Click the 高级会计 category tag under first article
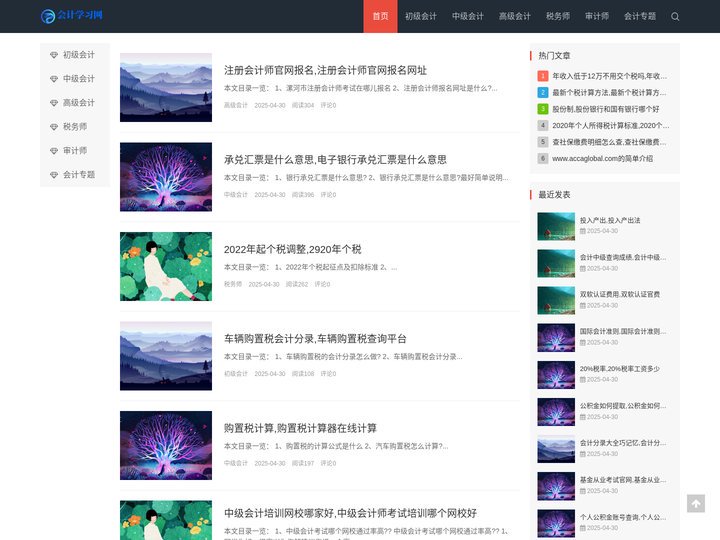The height and width of the screenshot is (540, 720). [236, 105]
